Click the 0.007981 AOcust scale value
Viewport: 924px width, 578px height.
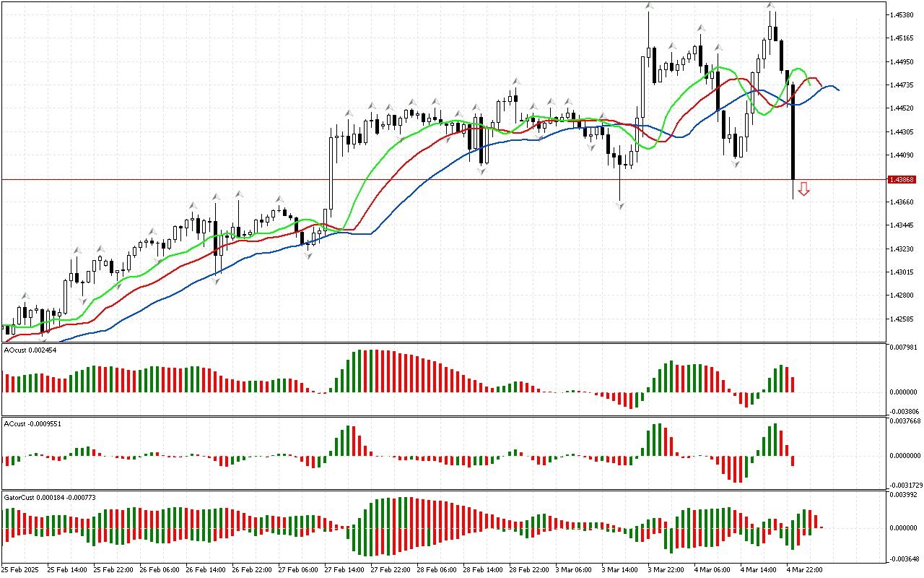905,348
